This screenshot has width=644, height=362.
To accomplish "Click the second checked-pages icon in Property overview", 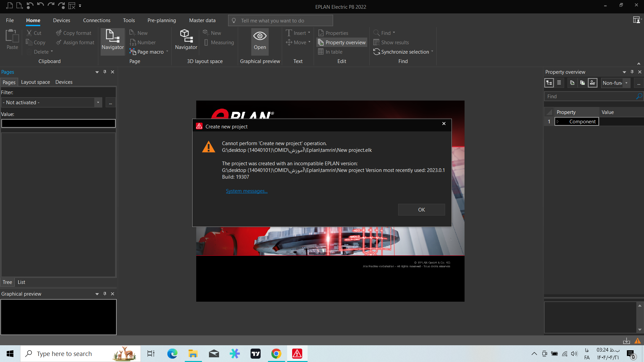I will click(x=583, y=83).
